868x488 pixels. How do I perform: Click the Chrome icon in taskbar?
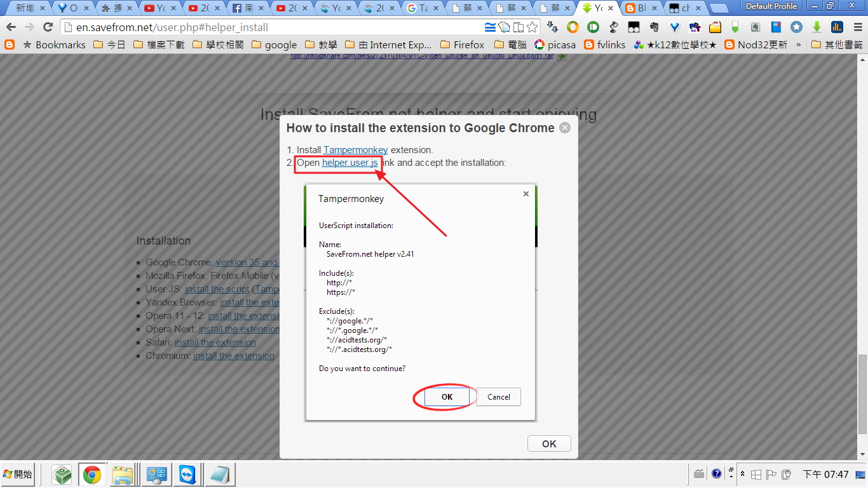(92, 475)
